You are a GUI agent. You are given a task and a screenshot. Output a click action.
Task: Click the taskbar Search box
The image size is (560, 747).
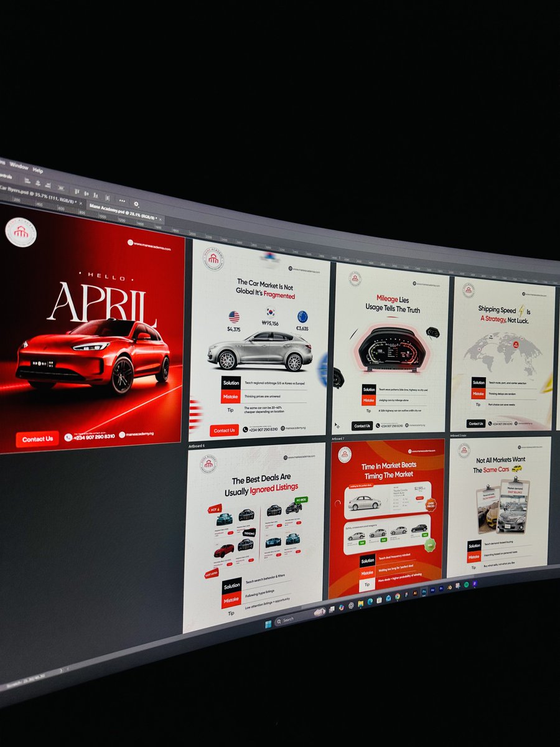[x=300, y=616]
